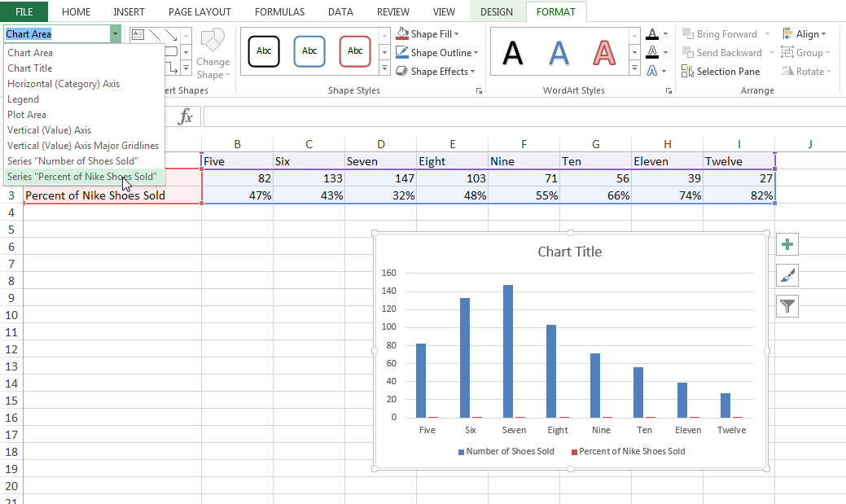Viewport: 846px width, 504px height.
Task: Open the Chart Filters funnel button
Action: (787, 306)
